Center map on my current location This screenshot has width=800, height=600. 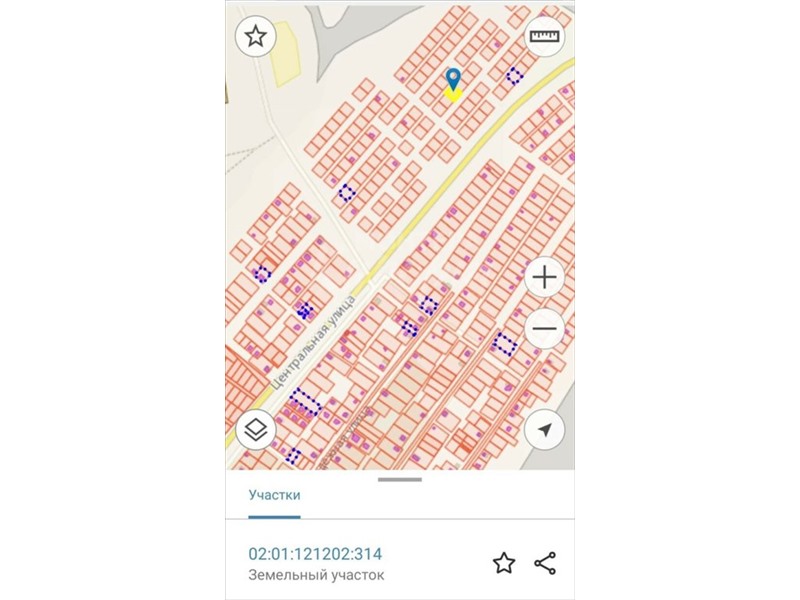coord(545,430)
